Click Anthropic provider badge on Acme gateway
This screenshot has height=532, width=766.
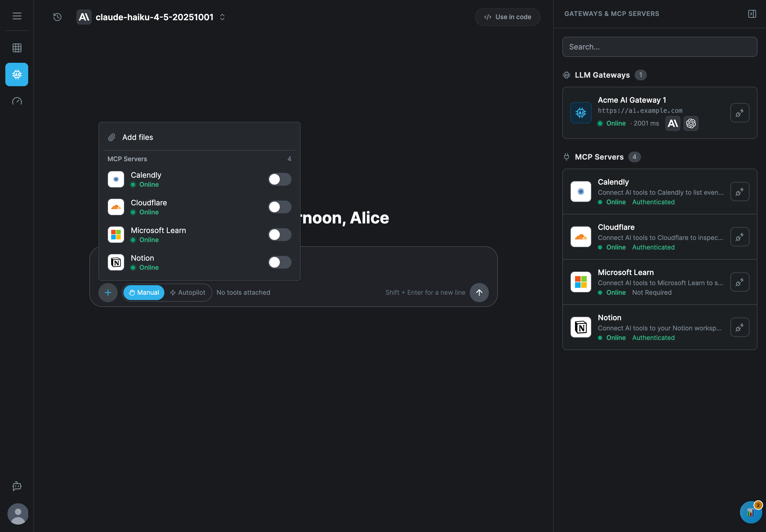673,123
